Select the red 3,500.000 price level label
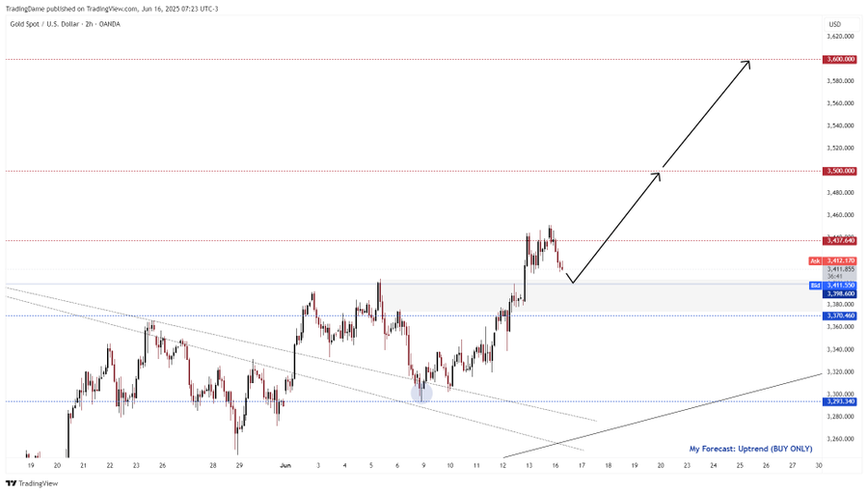The width and height of the screenshot is (868, 493). pos(840,171)
